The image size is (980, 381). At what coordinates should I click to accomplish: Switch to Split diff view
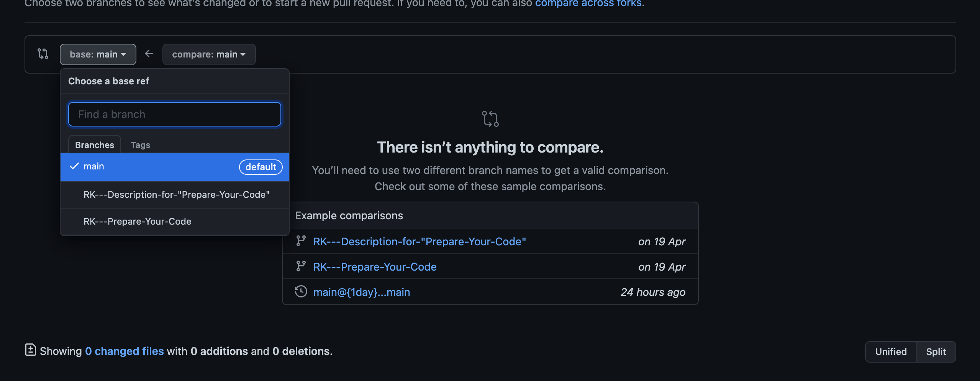pos(935,351)
